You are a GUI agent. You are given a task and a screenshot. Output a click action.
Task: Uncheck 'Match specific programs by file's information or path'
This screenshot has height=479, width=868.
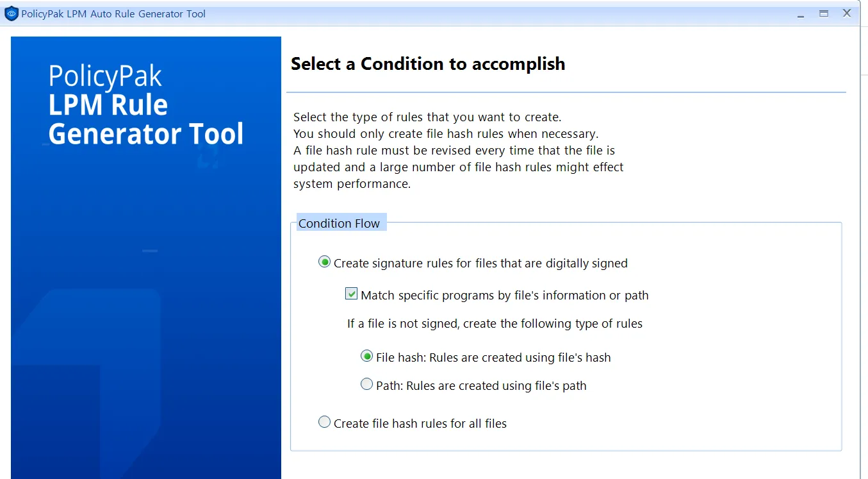coord(351,294)
